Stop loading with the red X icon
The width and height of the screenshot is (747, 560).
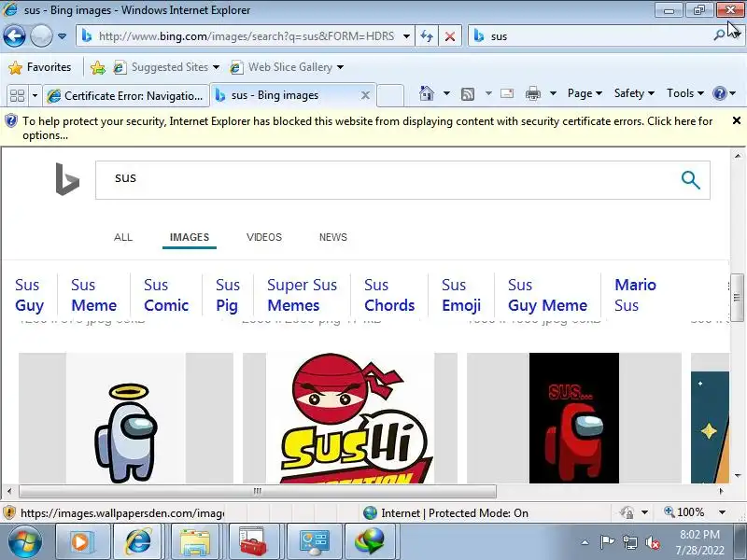pos(450,36)
